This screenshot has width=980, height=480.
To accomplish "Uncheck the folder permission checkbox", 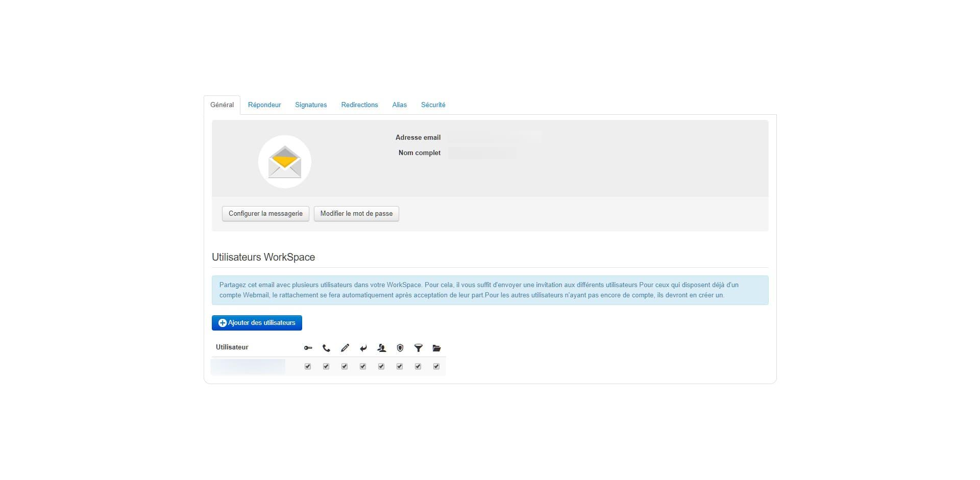I will [436, 366].
